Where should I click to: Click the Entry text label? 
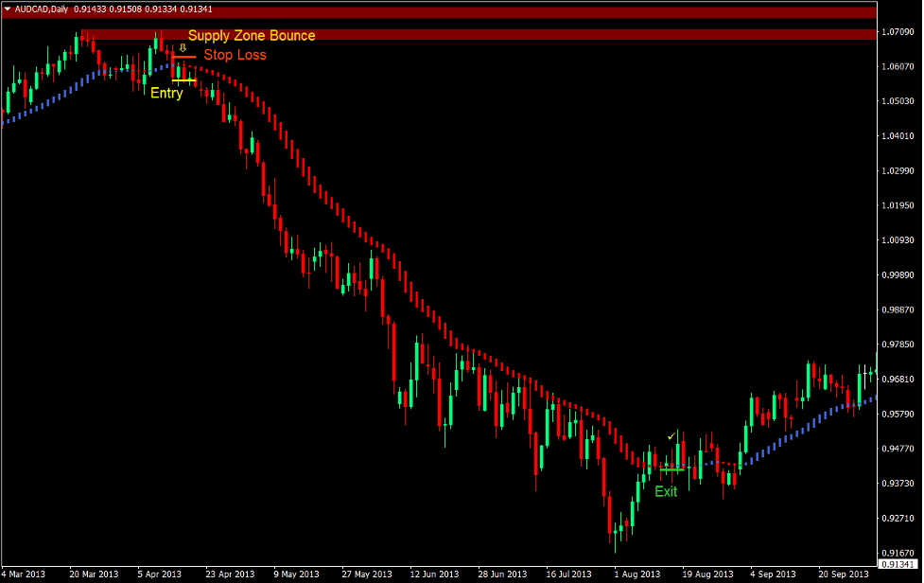[166, 93]
